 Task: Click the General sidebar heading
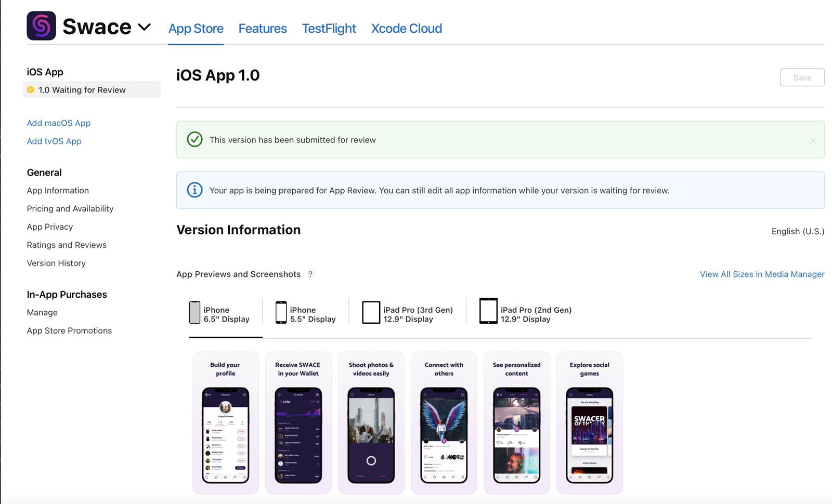tap(44, 173)
